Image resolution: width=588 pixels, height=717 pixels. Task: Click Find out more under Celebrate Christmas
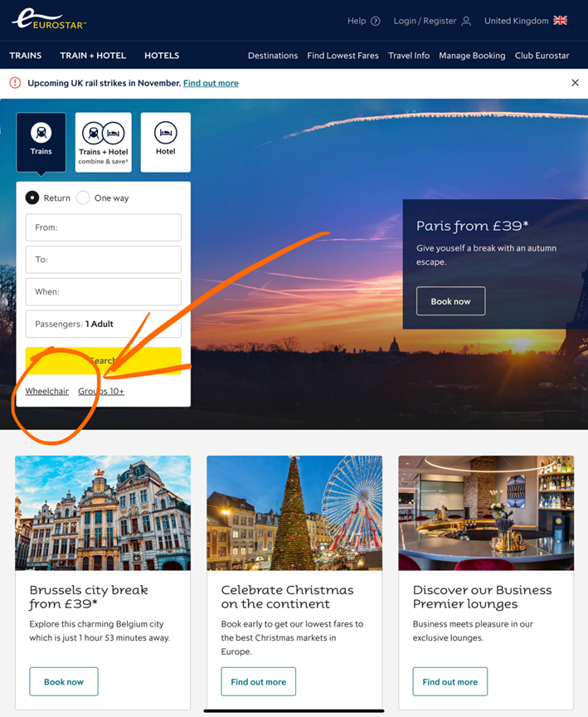(x=258, y=681)
